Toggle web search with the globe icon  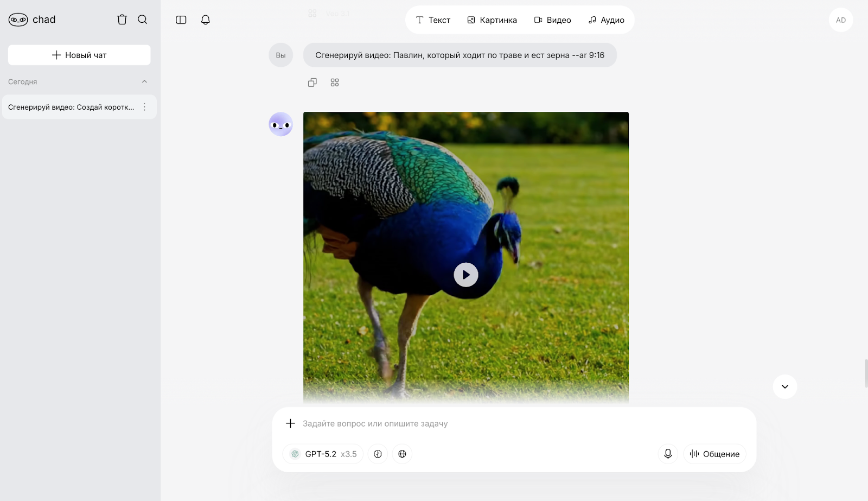tap(402, 454)
